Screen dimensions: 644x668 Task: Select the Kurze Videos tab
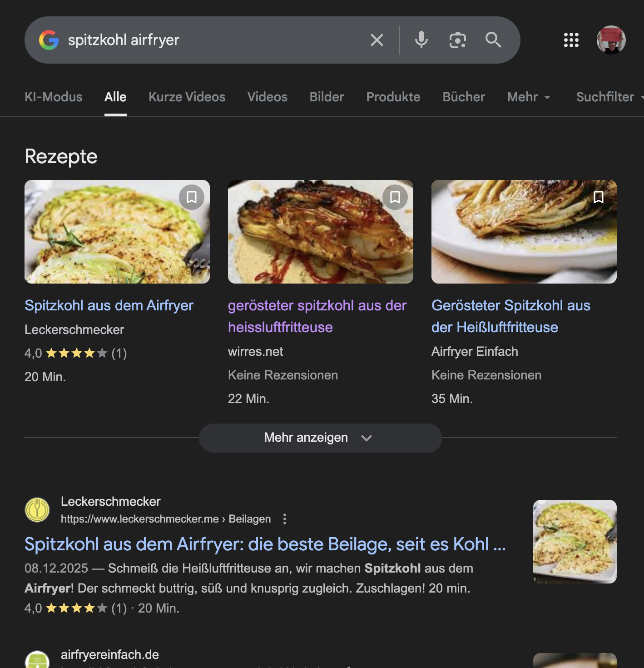pyautogui.click(x=187, y=97)
